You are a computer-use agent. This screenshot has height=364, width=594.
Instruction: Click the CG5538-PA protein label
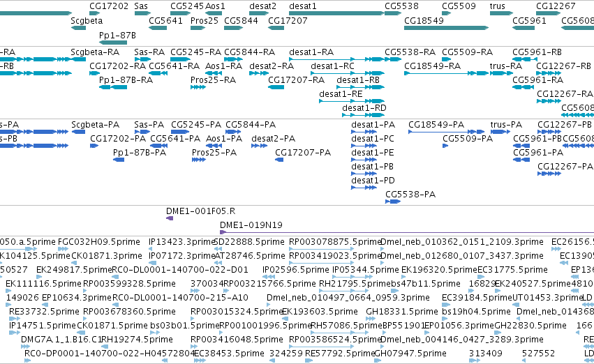point(410,195)
